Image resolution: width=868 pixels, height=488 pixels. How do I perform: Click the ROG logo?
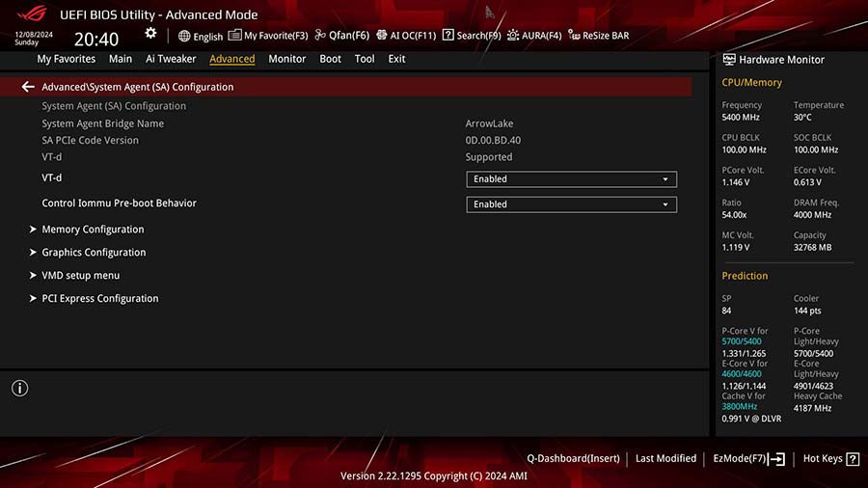[x=32, y=14]
